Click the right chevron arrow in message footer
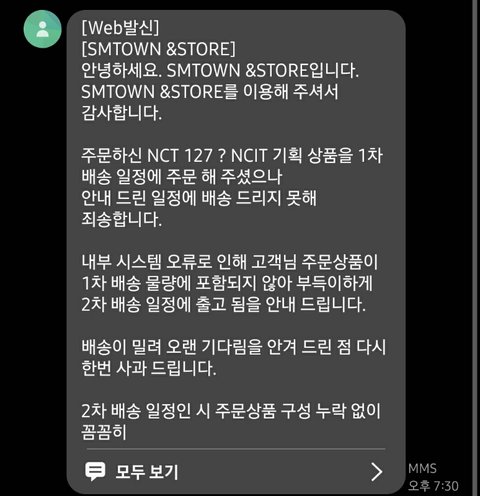The width and height of the screenshot is (480, 496). coord(376,472)
